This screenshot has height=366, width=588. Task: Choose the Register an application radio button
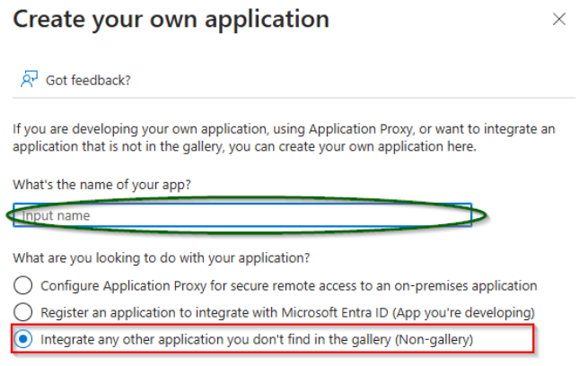click(23, 312)
